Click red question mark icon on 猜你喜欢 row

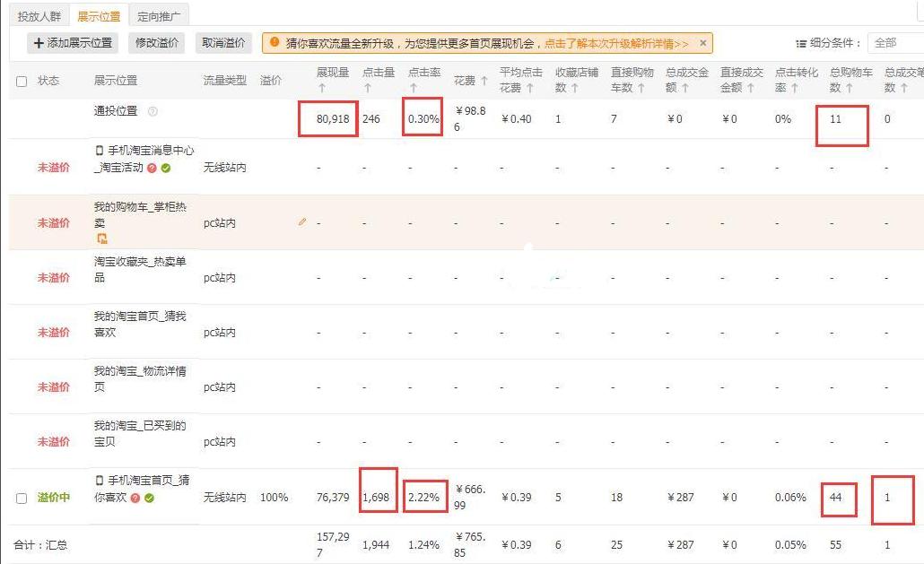(135, 498)
